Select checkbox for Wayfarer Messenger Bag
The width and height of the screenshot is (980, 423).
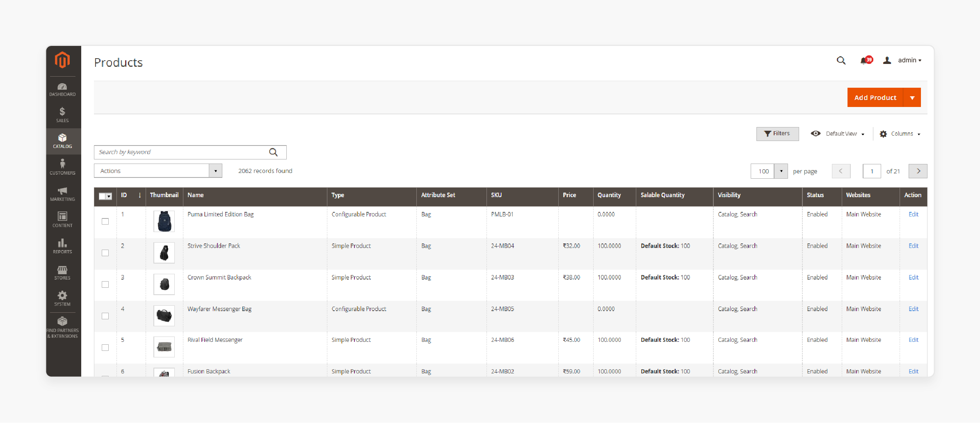(x=105, y=316)
